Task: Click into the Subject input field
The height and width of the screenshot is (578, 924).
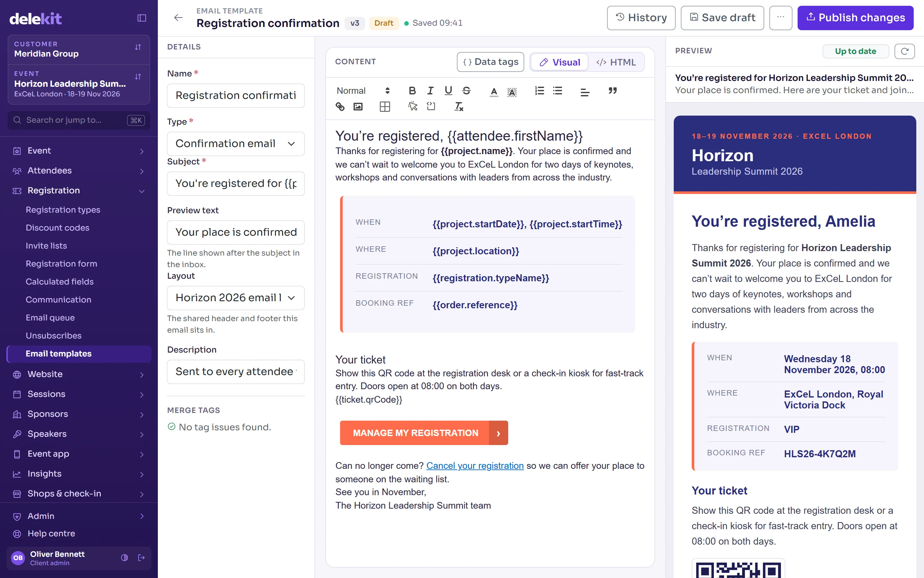Action: (235, 183)
